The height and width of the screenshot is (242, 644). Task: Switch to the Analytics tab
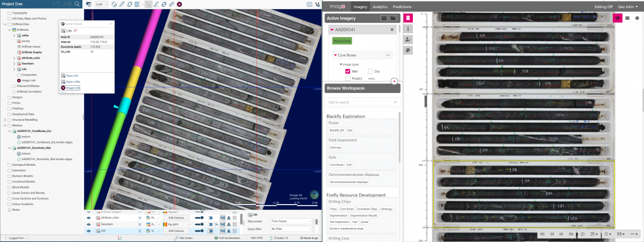click(x=380, y=7)
